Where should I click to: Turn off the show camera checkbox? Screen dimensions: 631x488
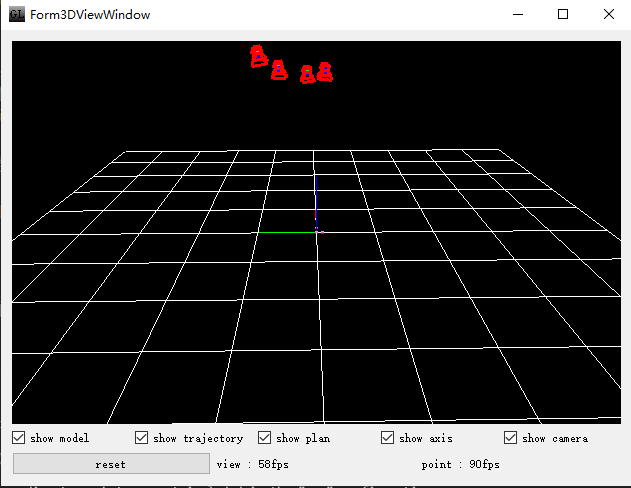510,438
